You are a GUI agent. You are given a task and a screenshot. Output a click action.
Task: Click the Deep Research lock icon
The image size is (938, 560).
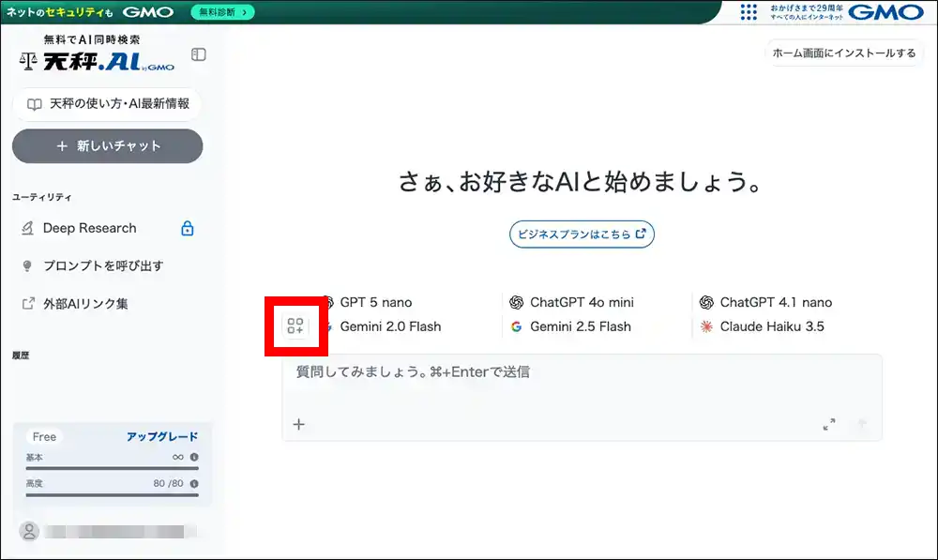coord(187,229)
